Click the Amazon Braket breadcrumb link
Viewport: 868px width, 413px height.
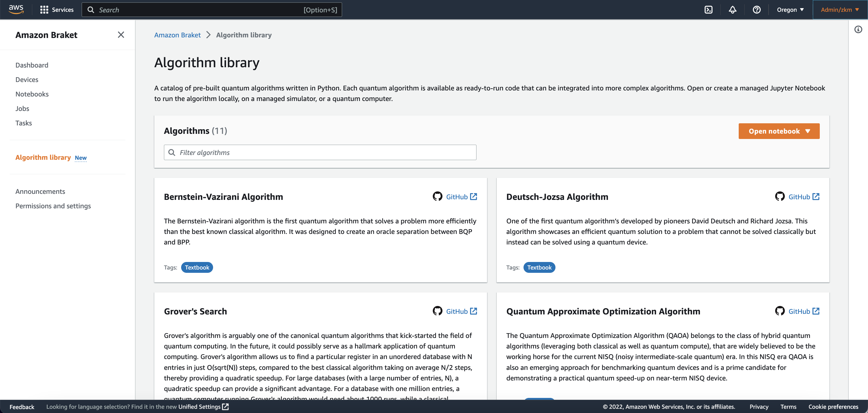[177, 35]
